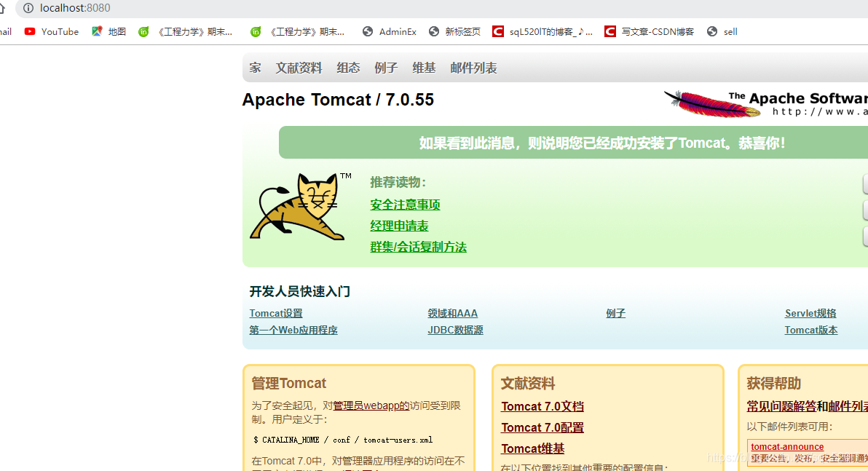Click the 获得帮助 heading
The image size is (868, 471).
773,383
